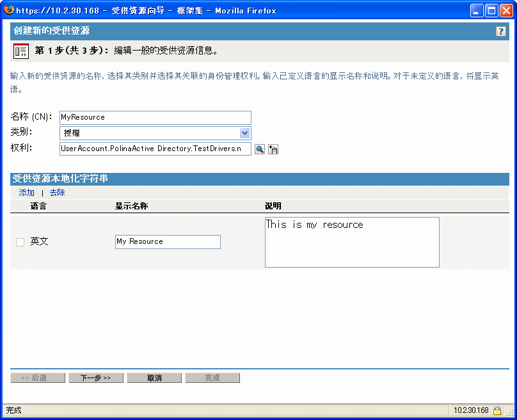Click the MyResource name input field
The image size is (517, 420).
pyautogui.click(x=154, y=117)
